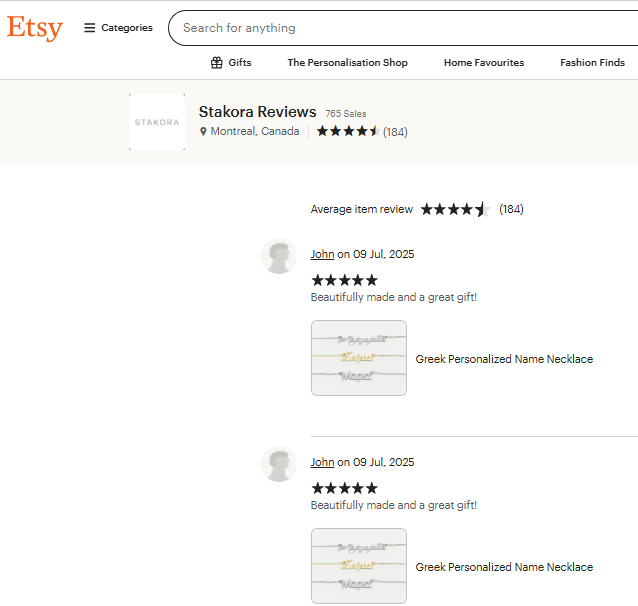Click the first review's five-star rating

point(344,280)
